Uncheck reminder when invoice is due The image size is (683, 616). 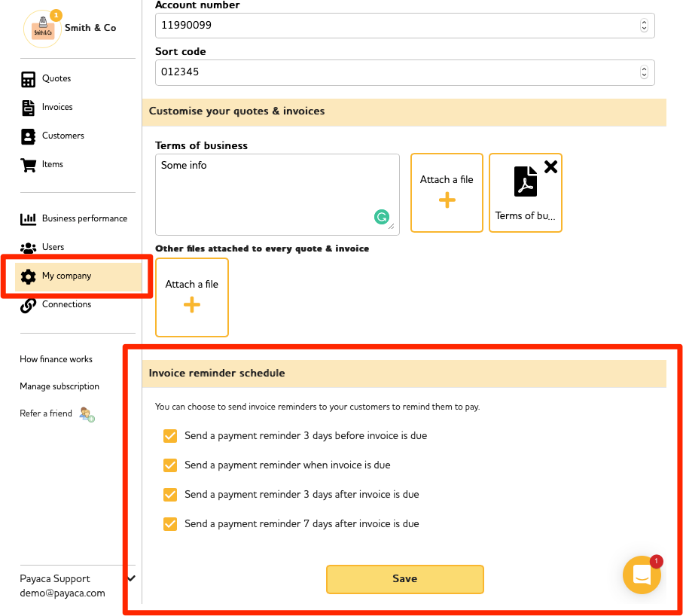coord(170,465)
